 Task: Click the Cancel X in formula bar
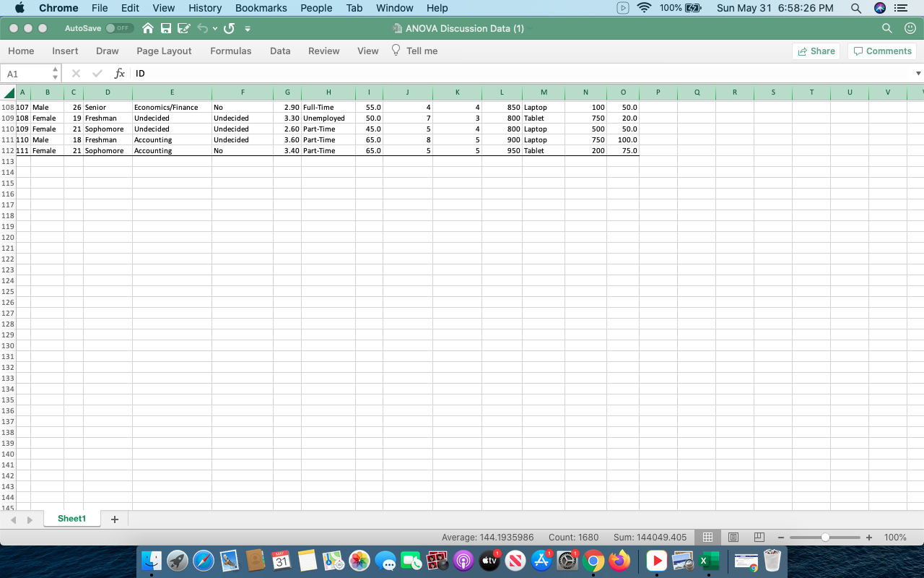pyautogui.click(x=76, y=74)
